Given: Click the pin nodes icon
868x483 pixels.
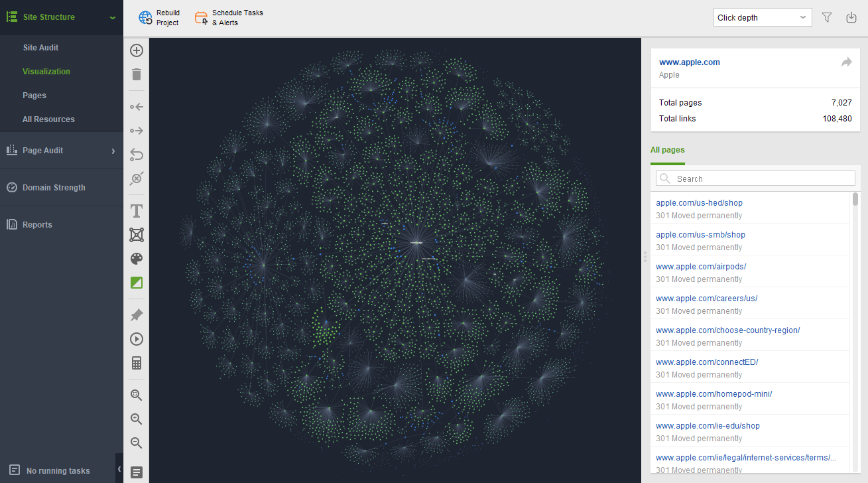Looking at the screenshot, I should pos(137,315).
